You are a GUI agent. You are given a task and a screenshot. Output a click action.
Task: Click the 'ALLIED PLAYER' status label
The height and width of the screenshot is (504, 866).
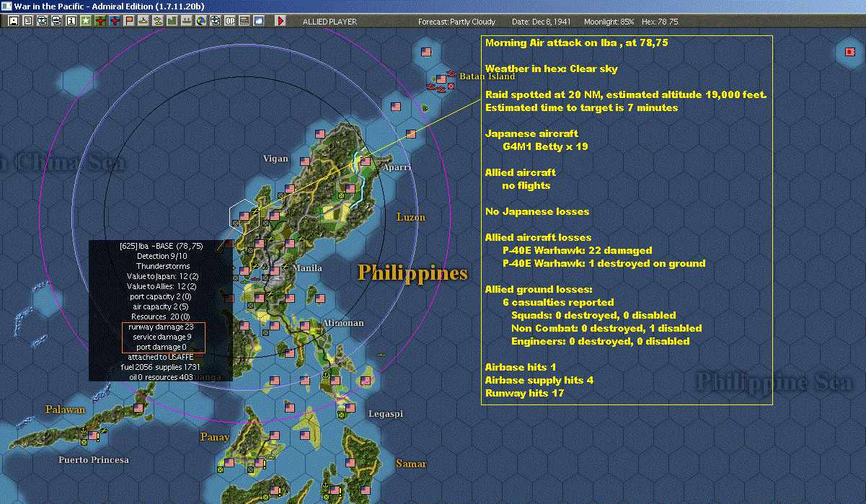330,22
